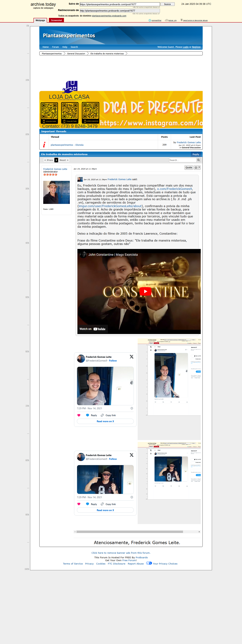Click Copy link chain icon on smiling-selfie tweet
This screenshot has height=644, width=242.
click(x=102, y=415)
